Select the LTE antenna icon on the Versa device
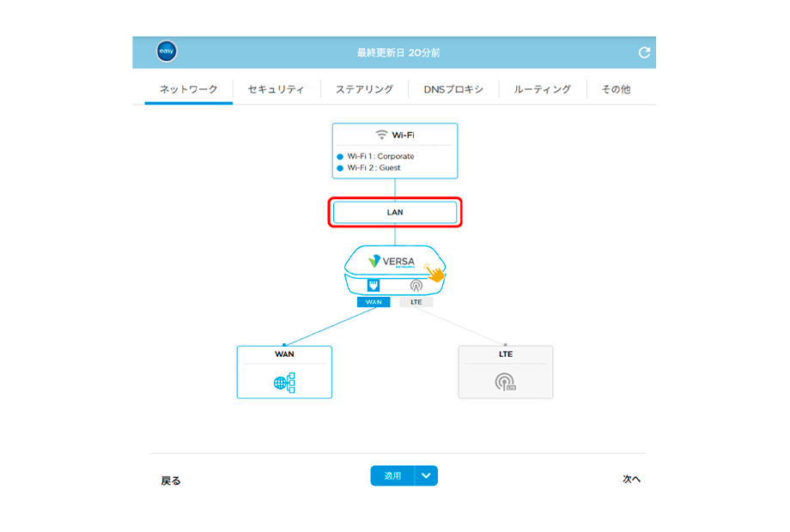This screenshot has height=532, width=790. [416, 286]
